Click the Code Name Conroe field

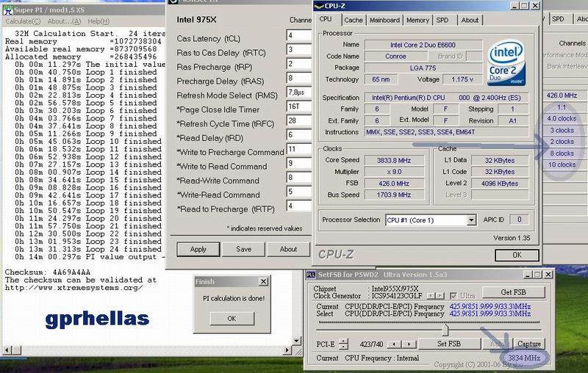[395, 57]
